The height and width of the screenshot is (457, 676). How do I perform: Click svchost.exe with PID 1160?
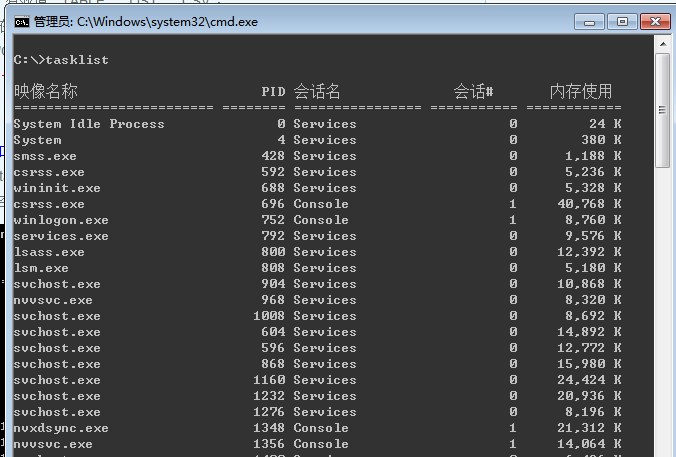tap(57, 380)
